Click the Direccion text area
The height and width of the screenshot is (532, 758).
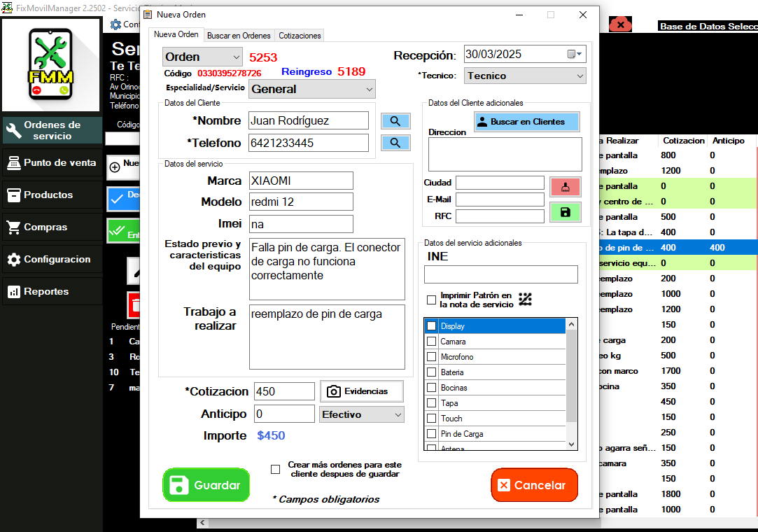pos(505,154)
